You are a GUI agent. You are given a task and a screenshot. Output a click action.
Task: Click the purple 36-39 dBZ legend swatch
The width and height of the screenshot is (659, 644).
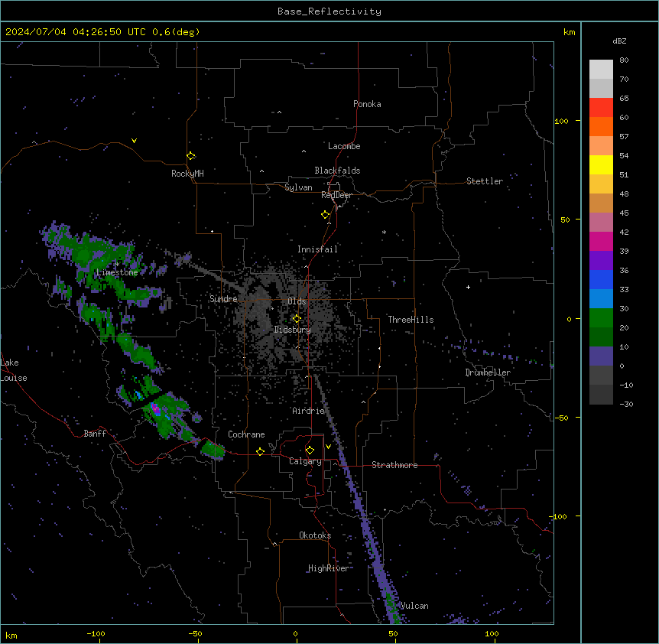pos(601,260)
